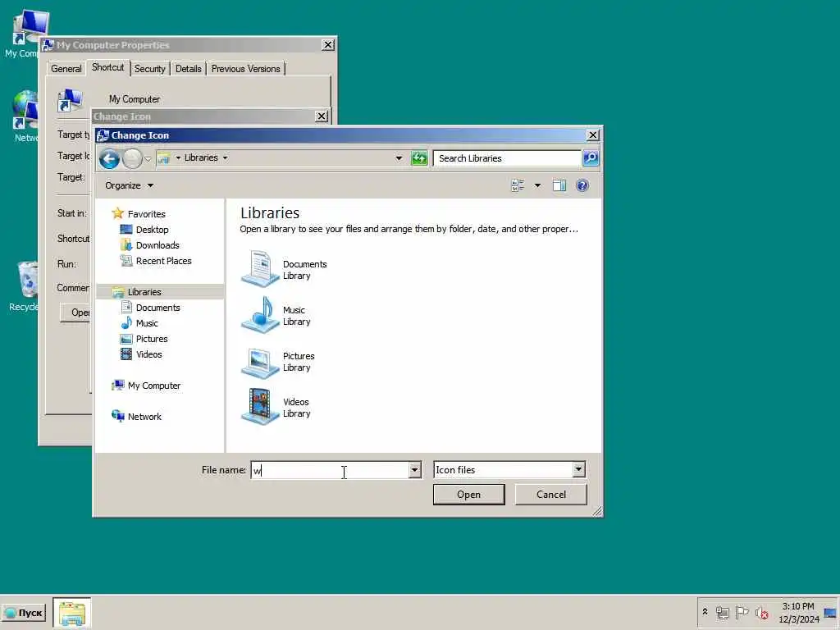Select the Documents Library icon
The image size is (840, 630).
(x=260, y=269)
